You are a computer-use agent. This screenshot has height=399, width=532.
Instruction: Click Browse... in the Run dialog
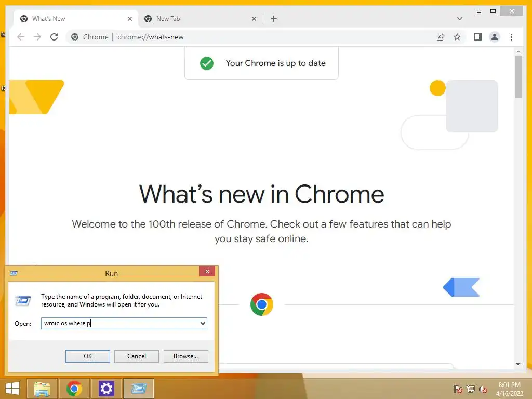tap(185, 356)
